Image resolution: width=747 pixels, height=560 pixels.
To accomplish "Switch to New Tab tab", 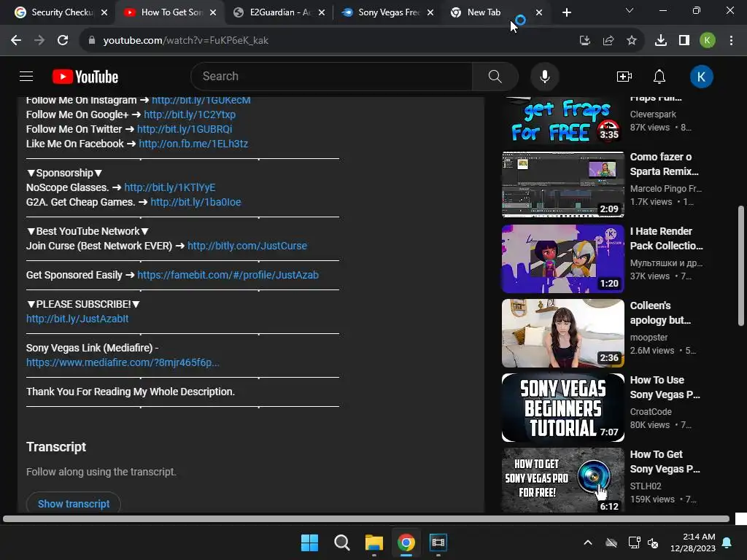I will (484, 12).
